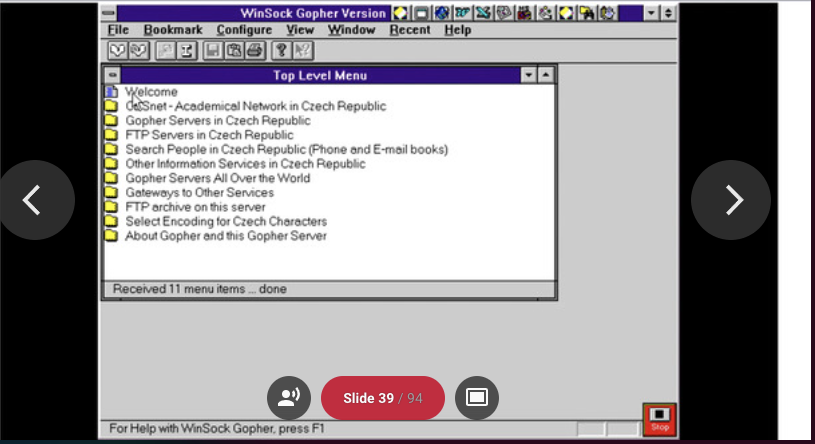Image resolution: width=815 pixels, height=444 pixels.
Task: Click the document icon beside Welcome
Action: pyautogui.click(x=111, y=92)
